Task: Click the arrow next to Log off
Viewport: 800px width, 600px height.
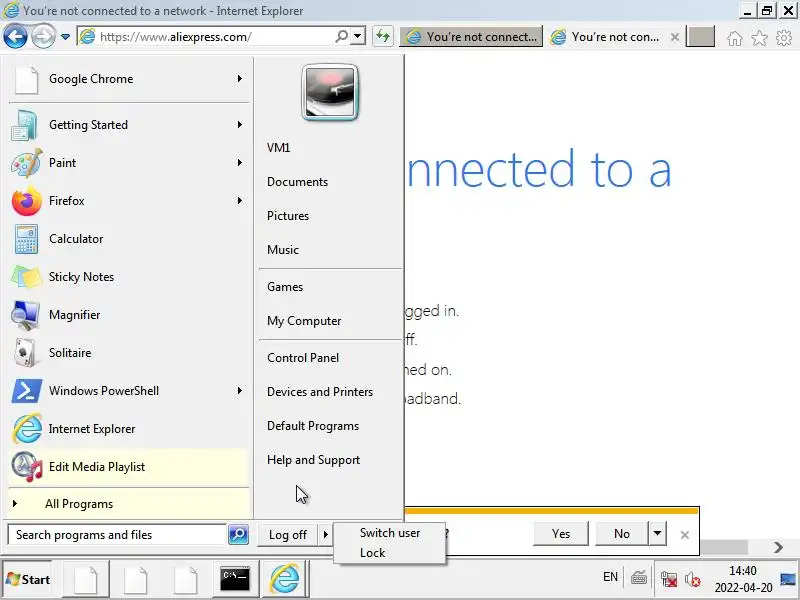Action: tap(326, 535)
